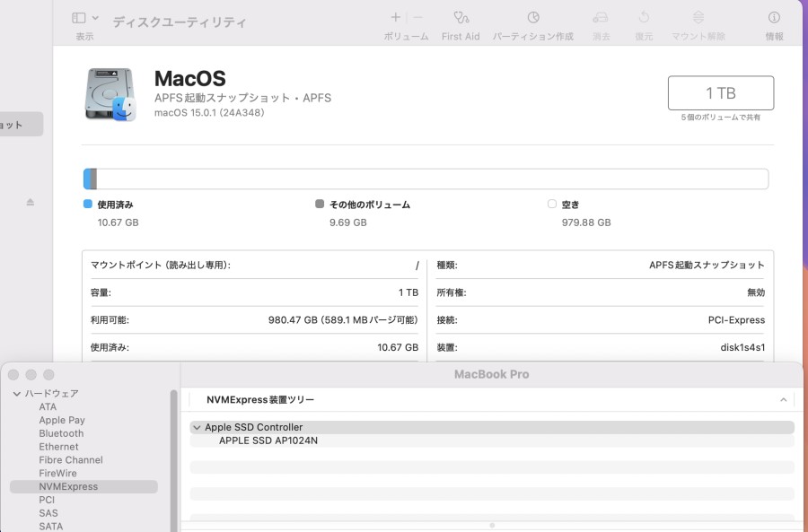Screen dimensions: 808x532
Task: Click the PCI-Express connection value
Action: pyautogui.click(x=736, y=319)
